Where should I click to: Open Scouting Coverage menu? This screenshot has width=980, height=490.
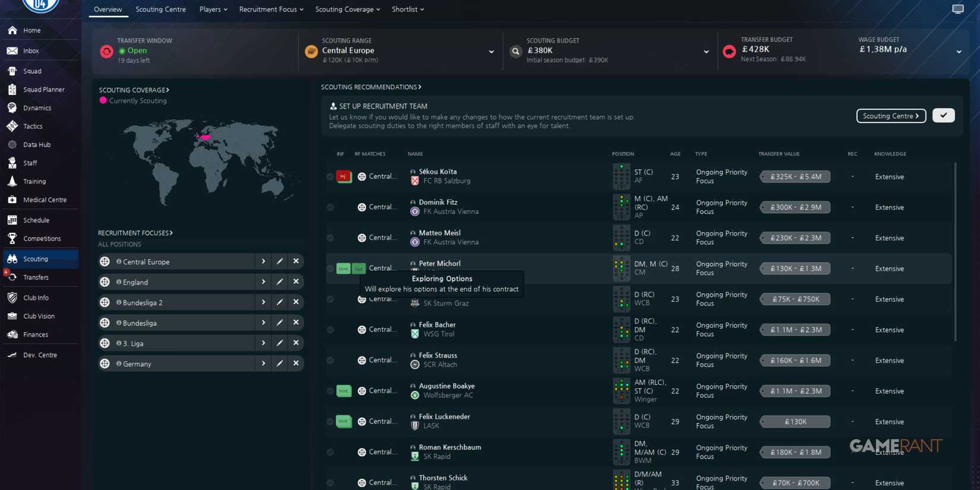point(347,10)
